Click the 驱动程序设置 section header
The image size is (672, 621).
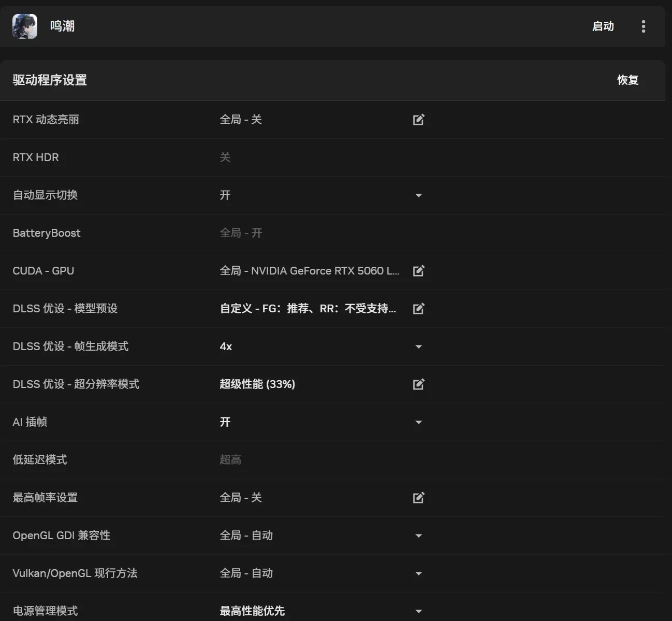[50, 80]
